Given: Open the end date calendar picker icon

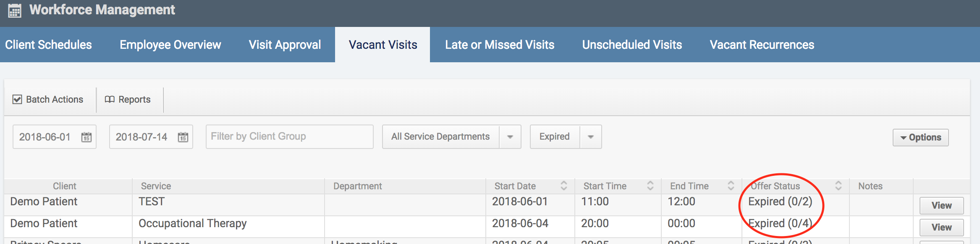Looking at the screenshot, I should point(183,137).
